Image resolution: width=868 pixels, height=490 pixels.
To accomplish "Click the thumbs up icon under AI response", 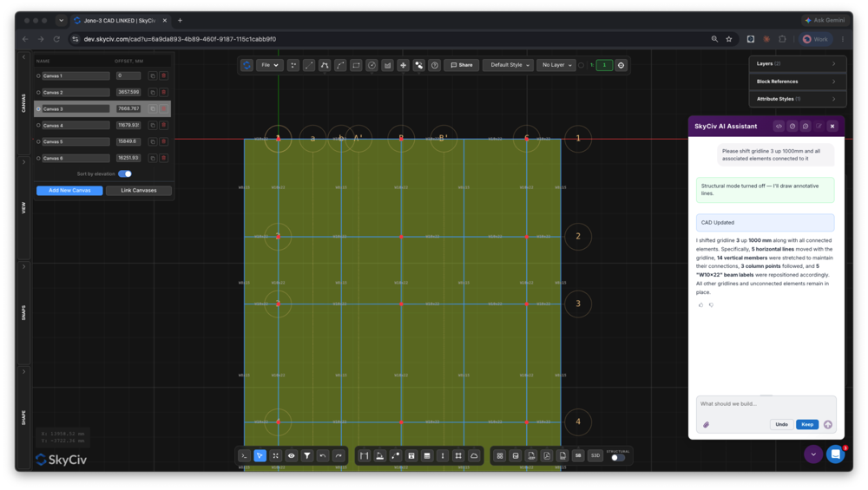I will pos(700,304).
